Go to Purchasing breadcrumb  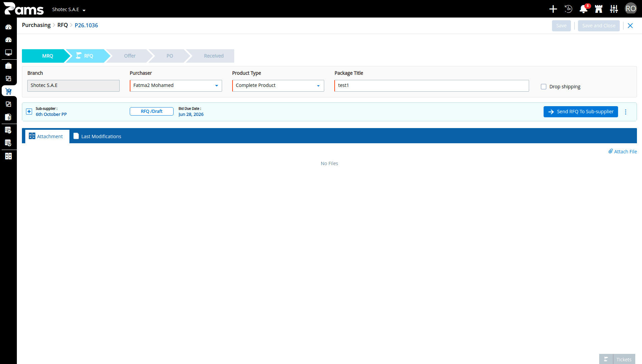click(36, 25)
